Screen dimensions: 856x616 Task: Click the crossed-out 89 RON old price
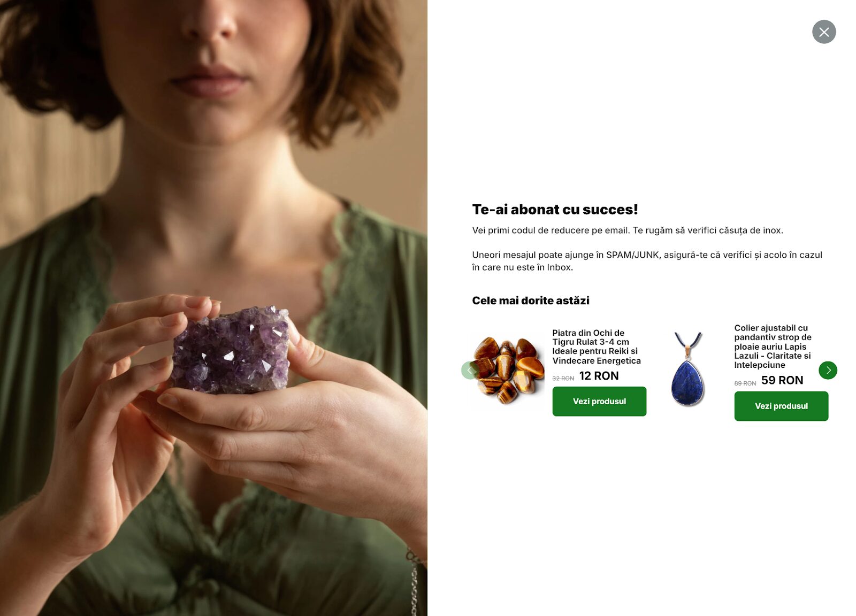pyautogui.click(x=745, y=383)
